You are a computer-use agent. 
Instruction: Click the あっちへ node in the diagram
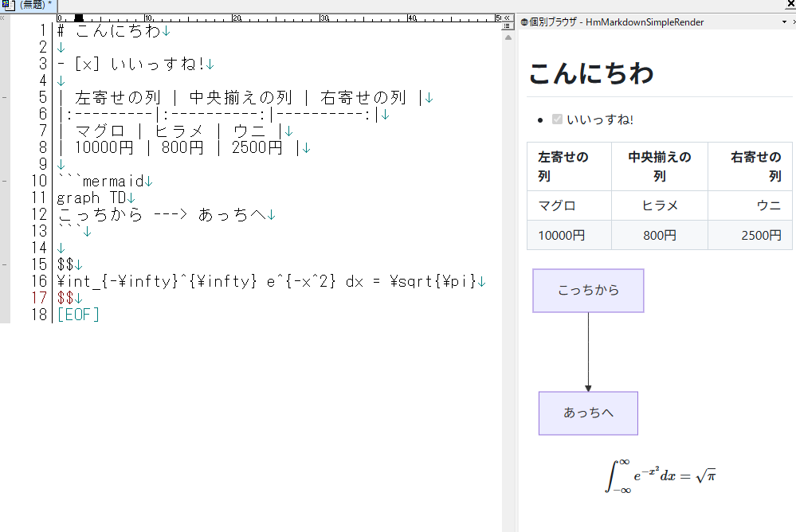point(588,413)
